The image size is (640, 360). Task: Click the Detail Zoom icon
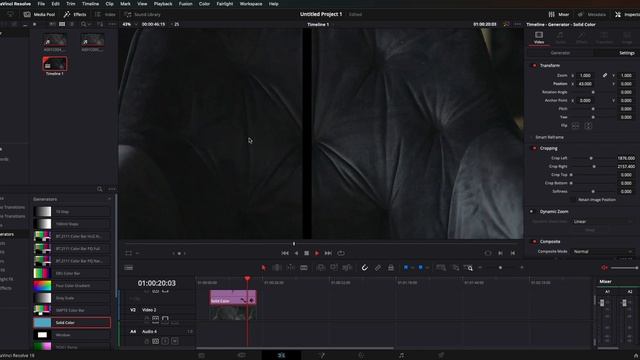coord(456,268)
